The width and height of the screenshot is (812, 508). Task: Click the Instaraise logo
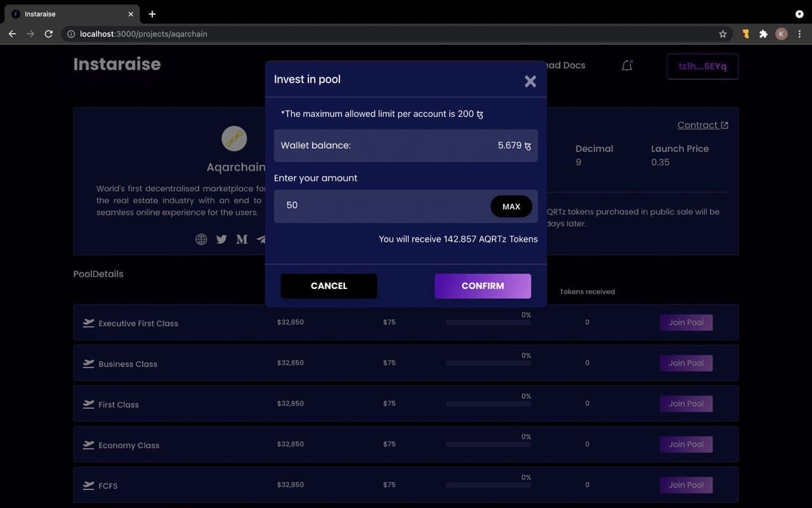tap(117, 64)
